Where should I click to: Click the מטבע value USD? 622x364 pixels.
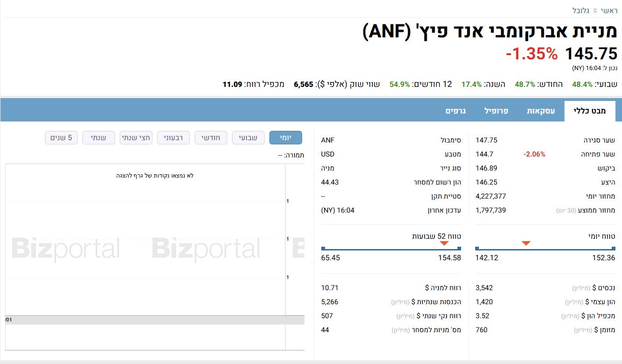[x=328, y=154]
